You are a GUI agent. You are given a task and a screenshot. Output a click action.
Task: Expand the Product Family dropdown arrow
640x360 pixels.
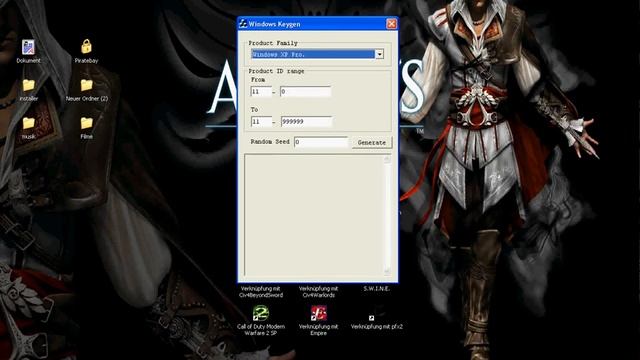(380, 54)
